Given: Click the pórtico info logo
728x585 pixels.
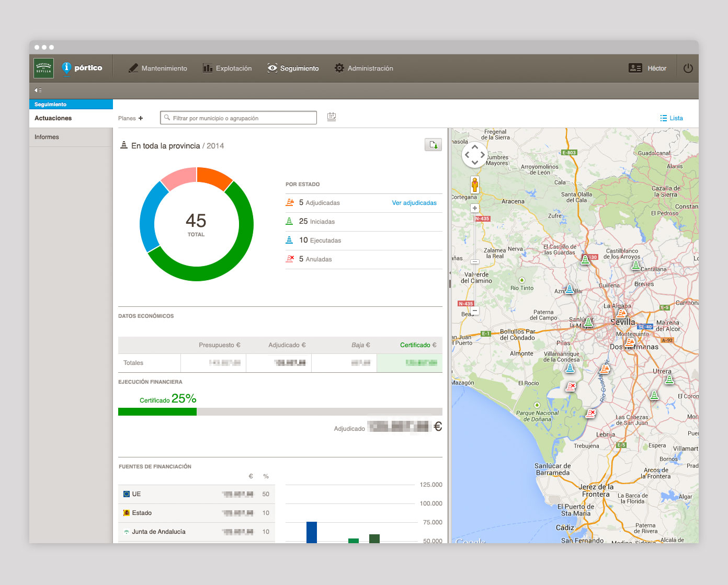Looking at the screenshot, I should [x=82, y=68].
